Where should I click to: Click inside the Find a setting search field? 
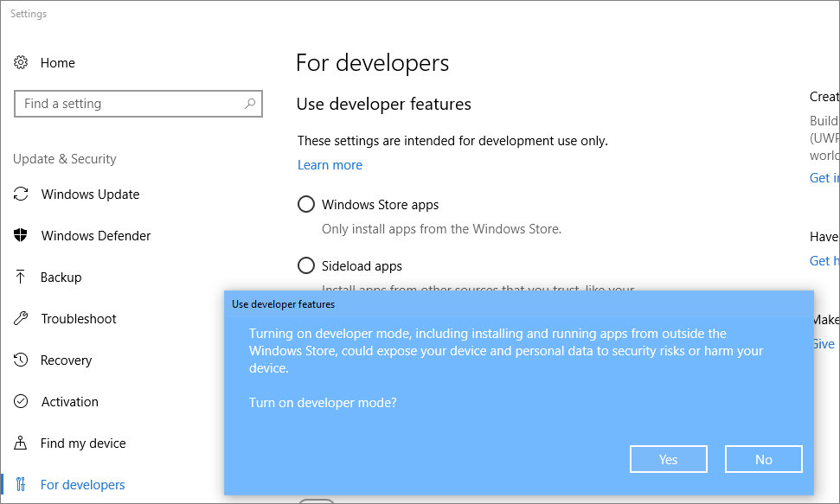tap(130, 103)
